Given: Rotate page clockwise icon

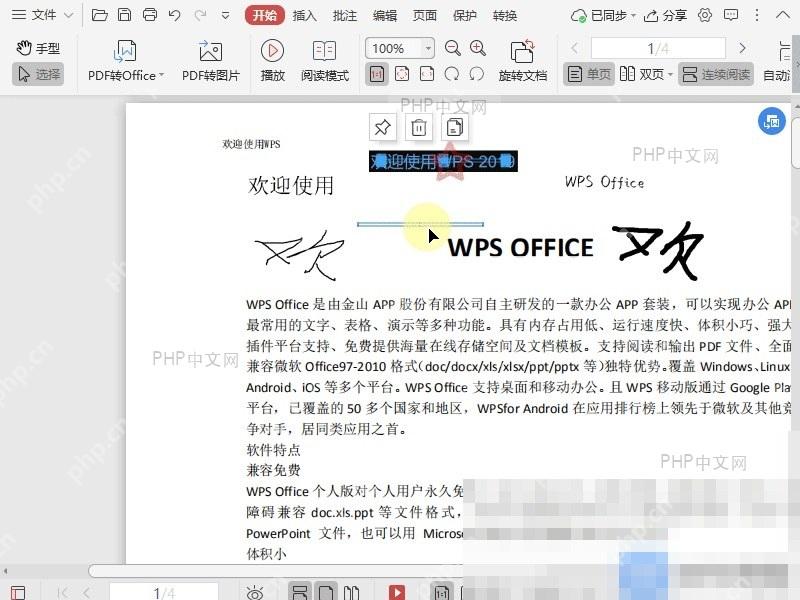Looking at the screenshot, I should [452, 74].
